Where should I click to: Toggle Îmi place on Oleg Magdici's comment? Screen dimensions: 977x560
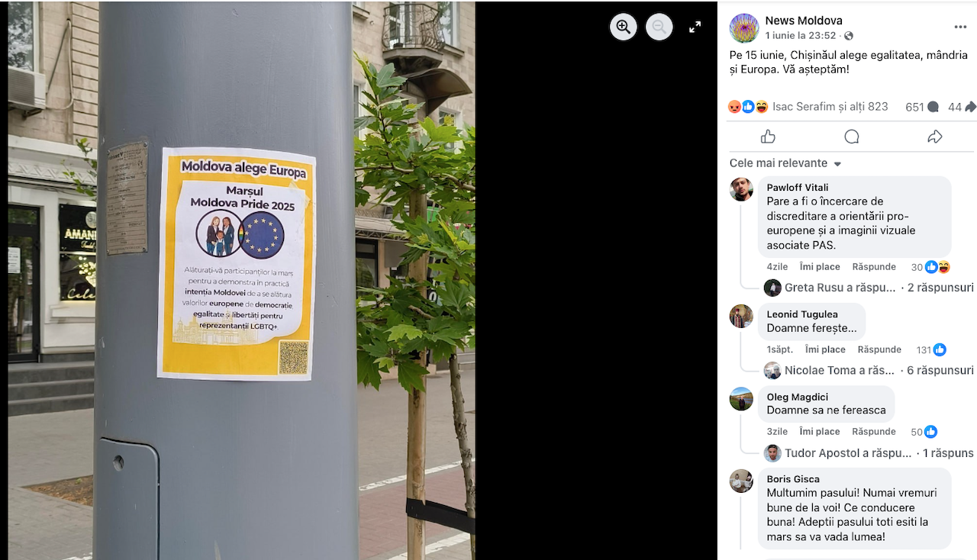coord(820,432)
